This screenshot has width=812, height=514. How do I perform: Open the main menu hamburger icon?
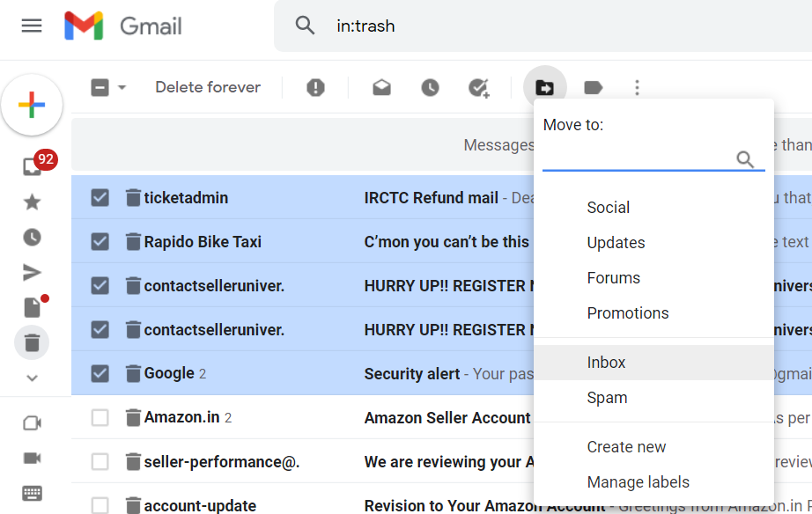(x=32, y=26)
